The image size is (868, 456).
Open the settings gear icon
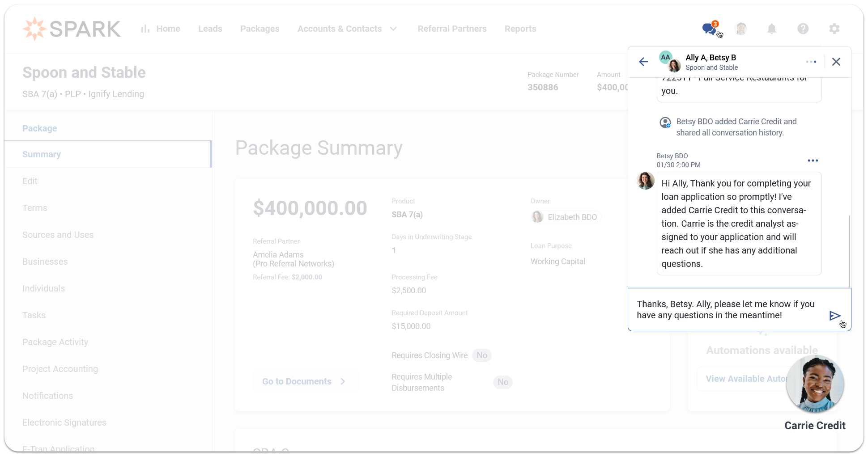click(x=834, y=29)
